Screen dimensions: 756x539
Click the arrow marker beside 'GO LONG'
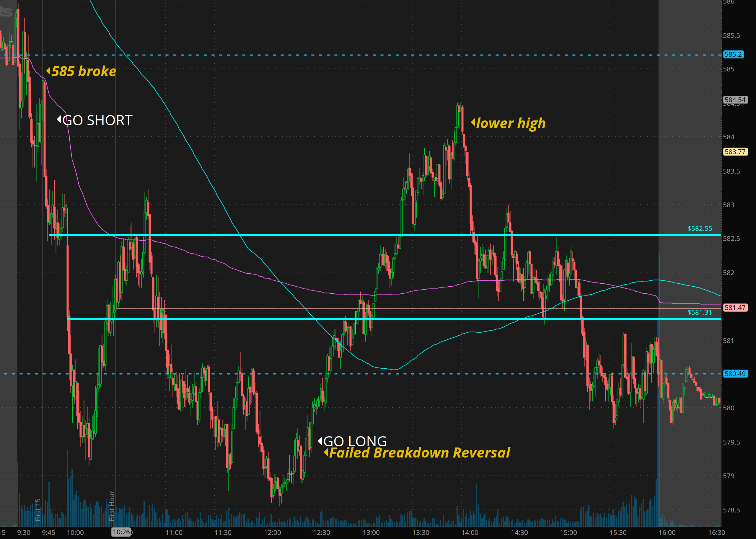coord(320,441)
